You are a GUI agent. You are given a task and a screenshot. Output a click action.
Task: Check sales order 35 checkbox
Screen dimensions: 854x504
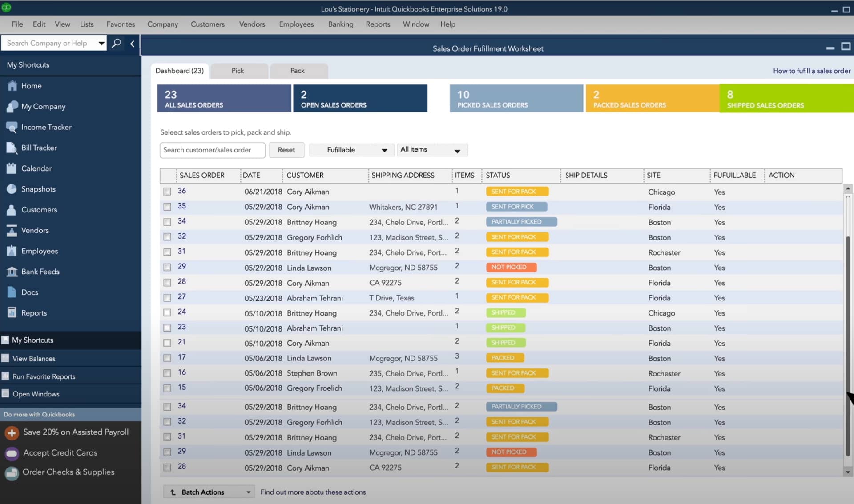click(167, 207)
